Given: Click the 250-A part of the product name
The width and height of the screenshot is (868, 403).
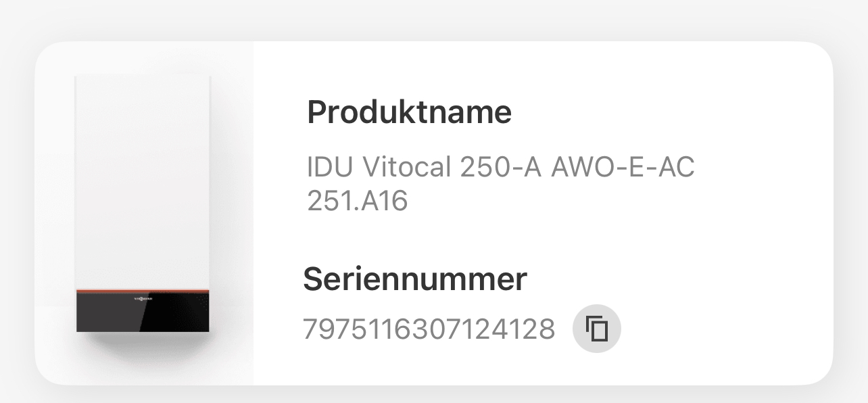Looking at the screenshot, I should 502,168.
